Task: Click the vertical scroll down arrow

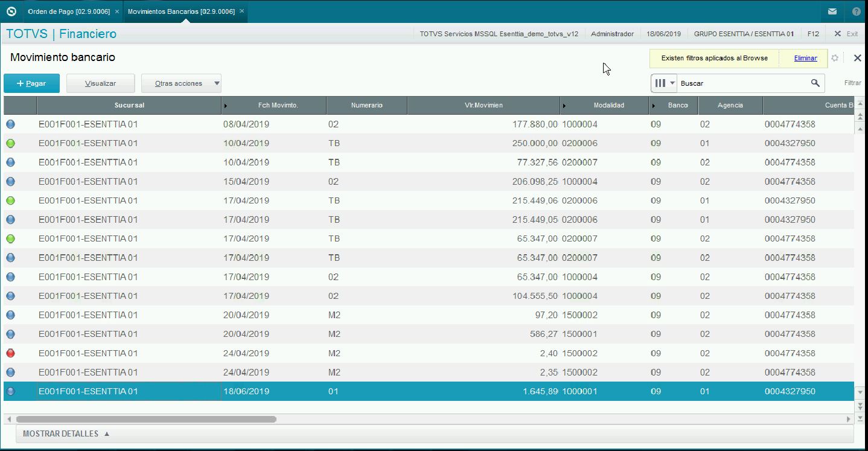Action: pyautogui.click(x=860, y=392)
